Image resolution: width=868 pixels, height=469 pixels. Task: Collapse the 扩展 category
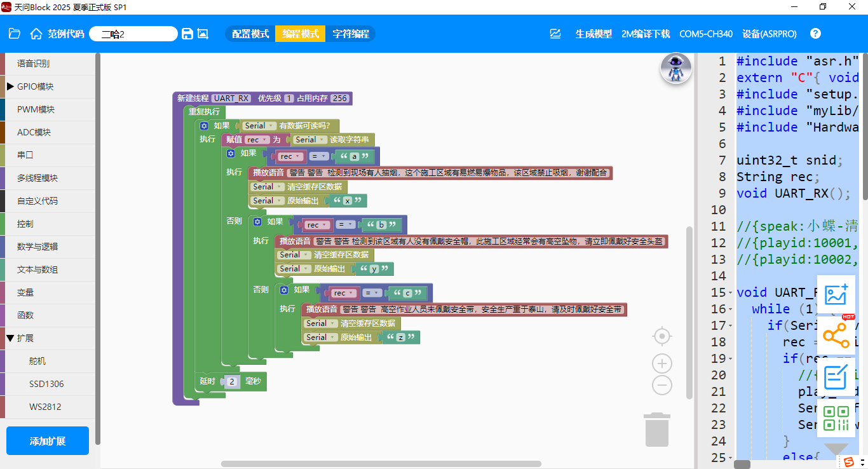(x=25, y=338)
